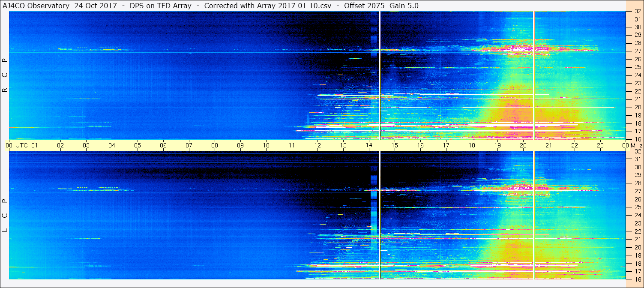644x288 pixels.
Task: Select hour 07 on the UTC axis
Action: coord(189,145)
